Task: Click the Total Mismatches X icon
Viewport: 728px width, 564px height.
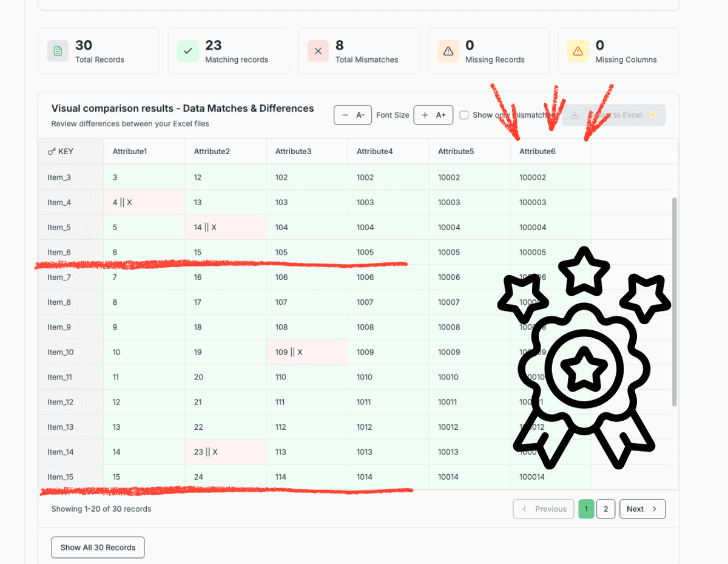Action: point(318,51)
